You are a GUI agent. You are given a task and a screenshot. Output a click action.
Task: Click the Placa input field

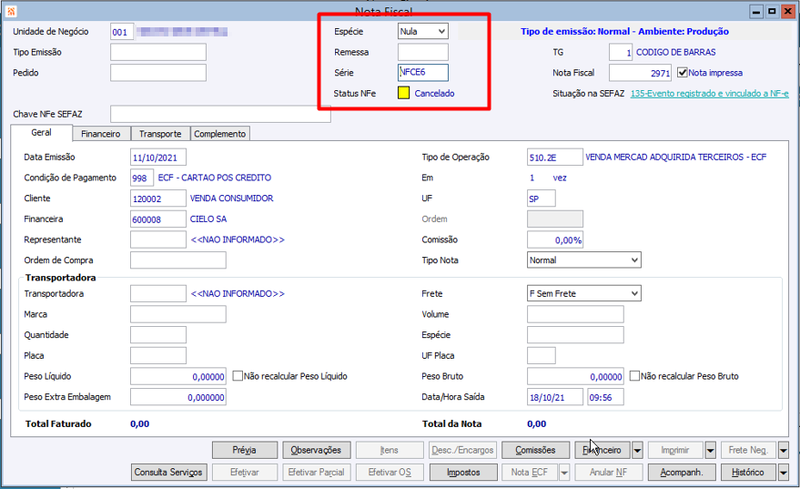[158, 355]
